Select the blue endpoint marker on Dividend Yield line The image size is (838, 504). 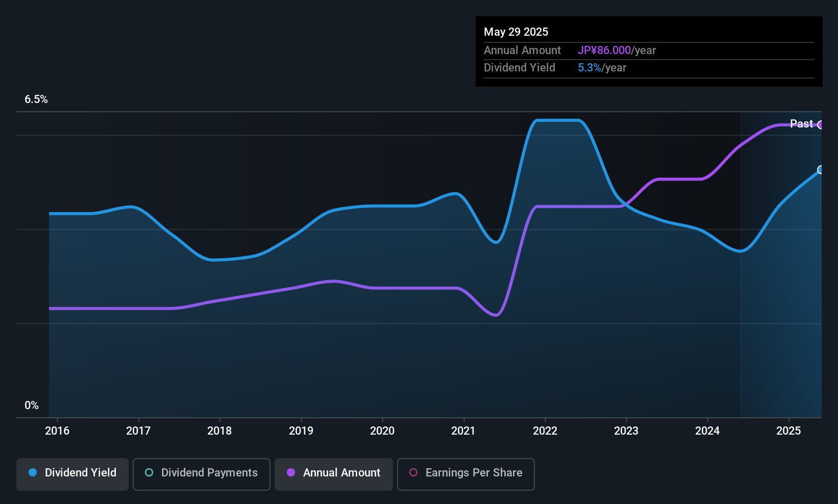pos(821,170)
